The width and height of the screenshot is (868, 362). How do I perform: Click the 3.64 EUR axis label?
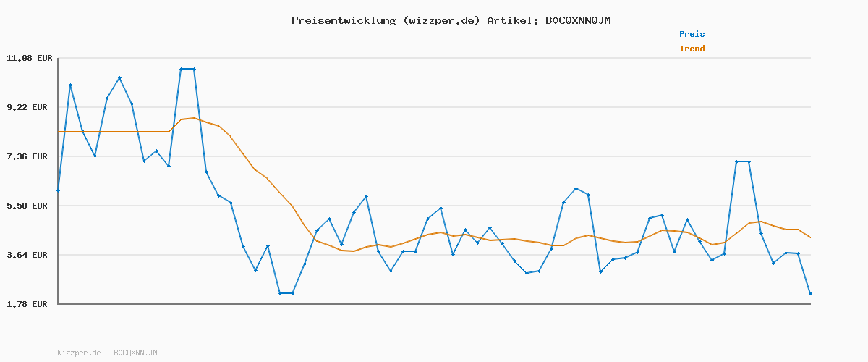pos(29,255)
